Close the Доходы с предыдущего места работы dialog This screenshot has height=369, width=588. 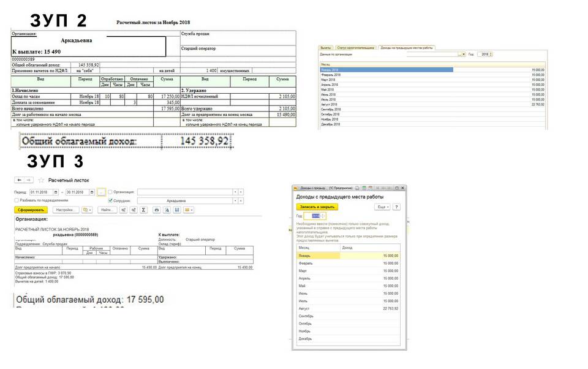pos(402,188)
